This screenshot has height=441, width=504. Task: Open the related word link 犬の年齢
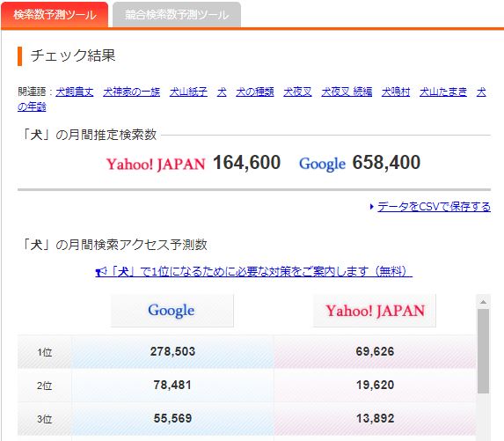pos(32,107)
